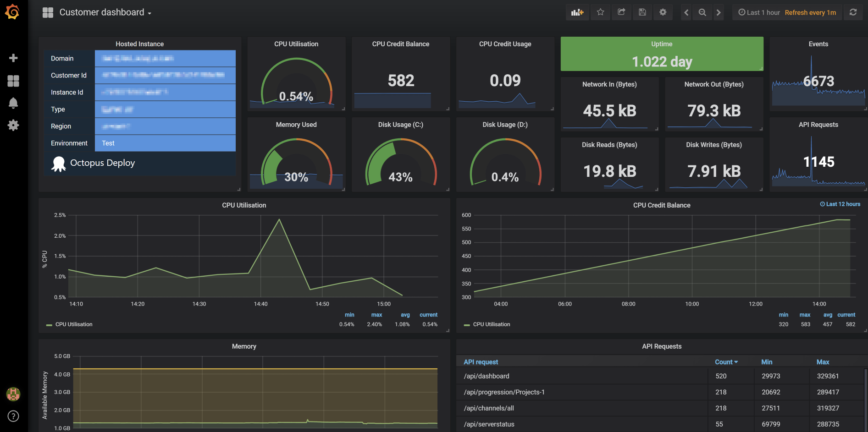This screenshot has height=432, width=868.
Task: Open Help via the question mark icon
Action: click(x=13, y=416)
